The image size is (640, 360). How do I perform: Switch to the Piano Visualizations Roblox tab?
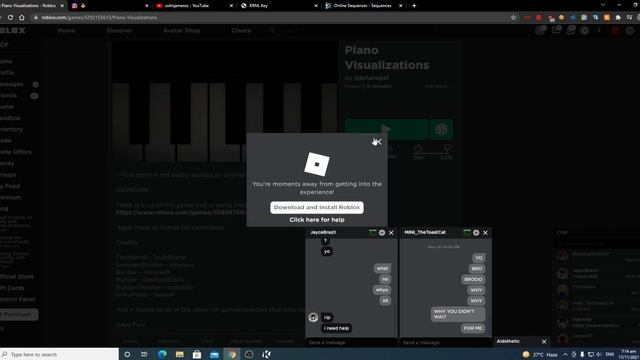[29, 6]
